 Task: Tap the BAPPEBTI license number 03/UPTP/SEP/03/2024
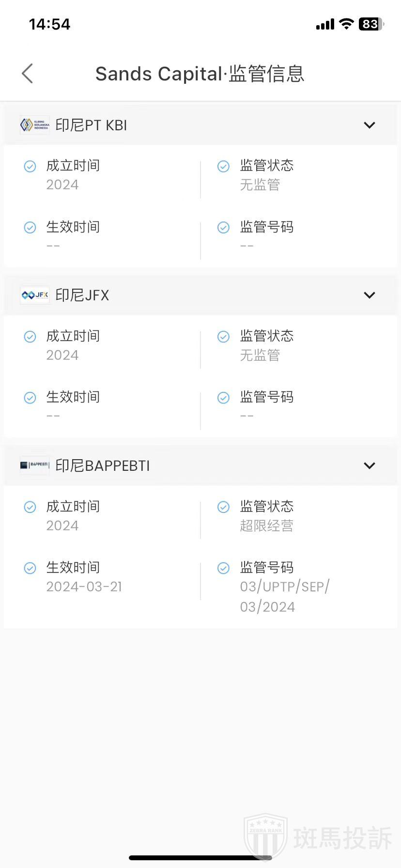[284, 596]
